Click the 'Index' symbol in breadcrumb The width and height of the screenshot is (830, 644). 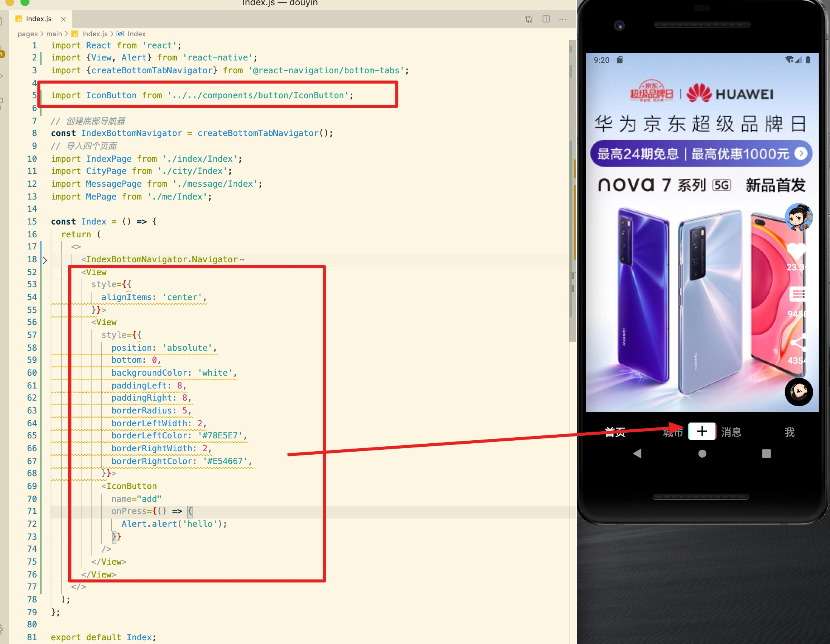pos(136,34)
